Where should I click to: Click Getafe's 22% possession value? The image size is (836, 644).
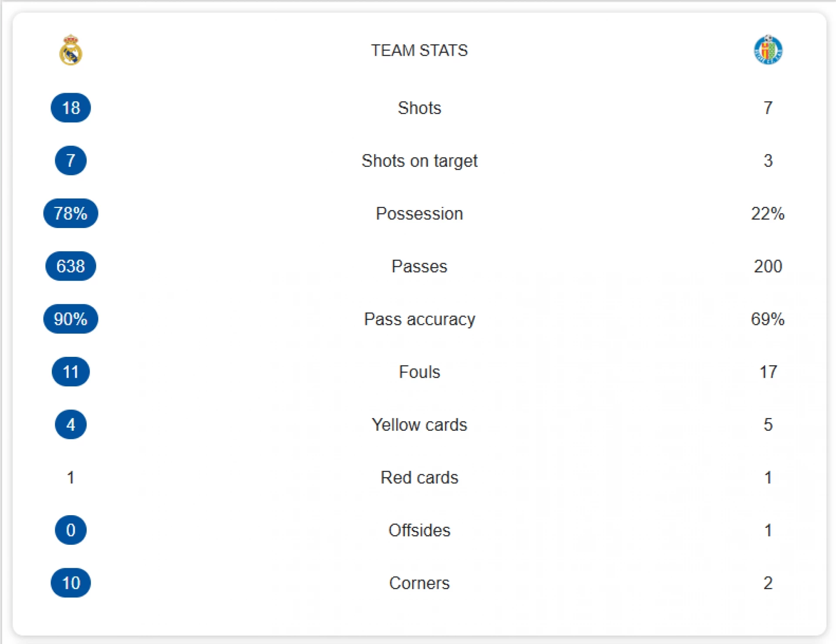coord(768,214)
